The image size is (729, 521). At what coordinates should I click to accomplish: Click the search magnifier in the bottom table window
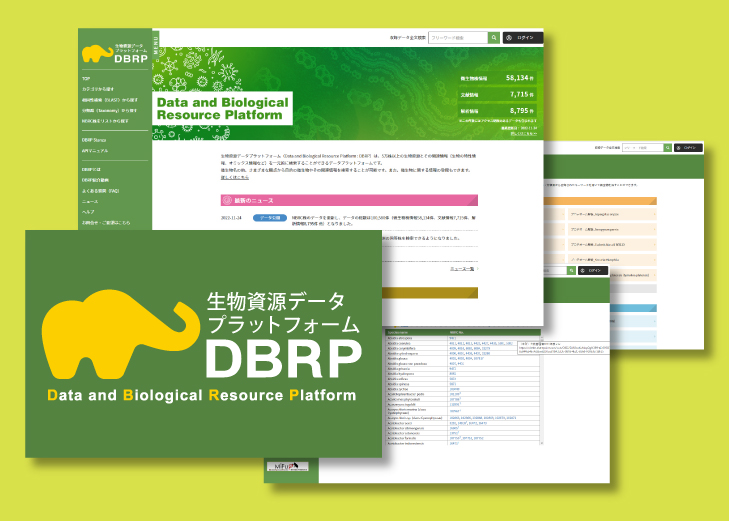pyautogui.click(x=571, y=270)
